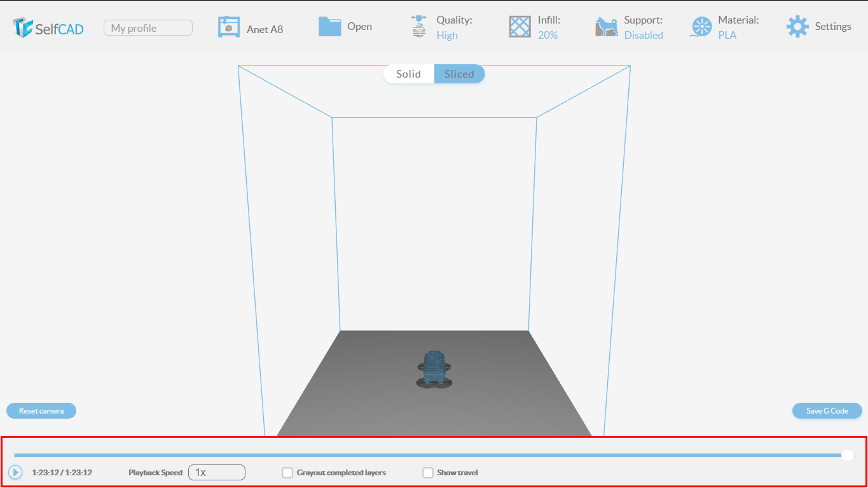Click the Support structure icon

pos(607,27)
